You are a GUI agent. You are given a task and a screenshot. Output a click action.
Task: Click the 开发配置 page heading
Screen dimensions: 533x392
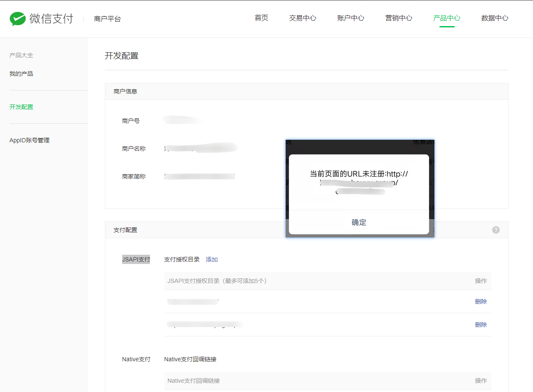click(x=121, y=56)
